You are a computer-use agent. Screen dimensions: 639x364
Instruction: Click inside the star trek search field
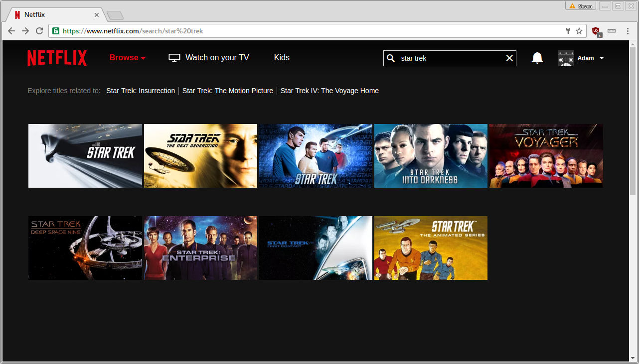pyautogui.click(x=450, y=58)
